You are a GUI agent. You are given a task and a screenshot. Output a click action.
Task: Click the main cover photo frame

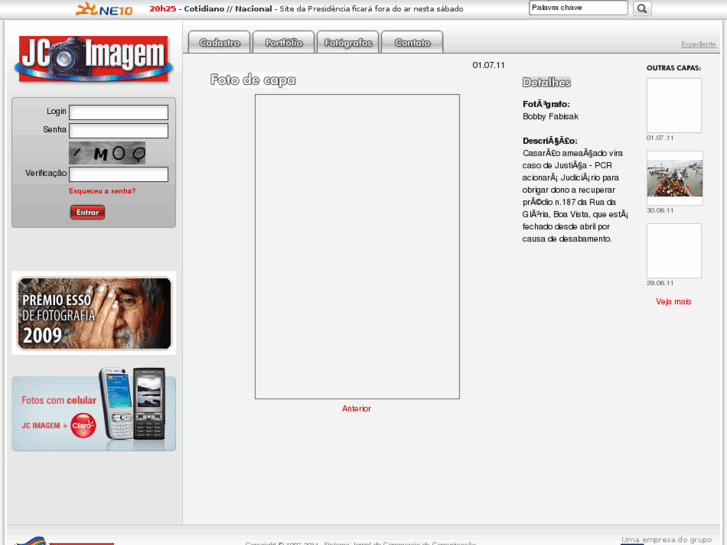click(x=357, y=246)
